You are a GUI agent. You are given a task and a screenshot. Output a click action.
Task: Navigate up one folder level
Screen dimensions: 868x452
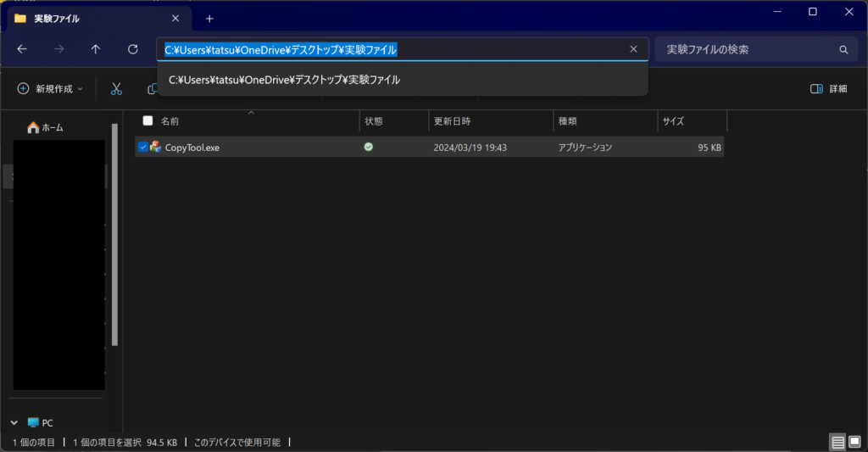point(96,49)
